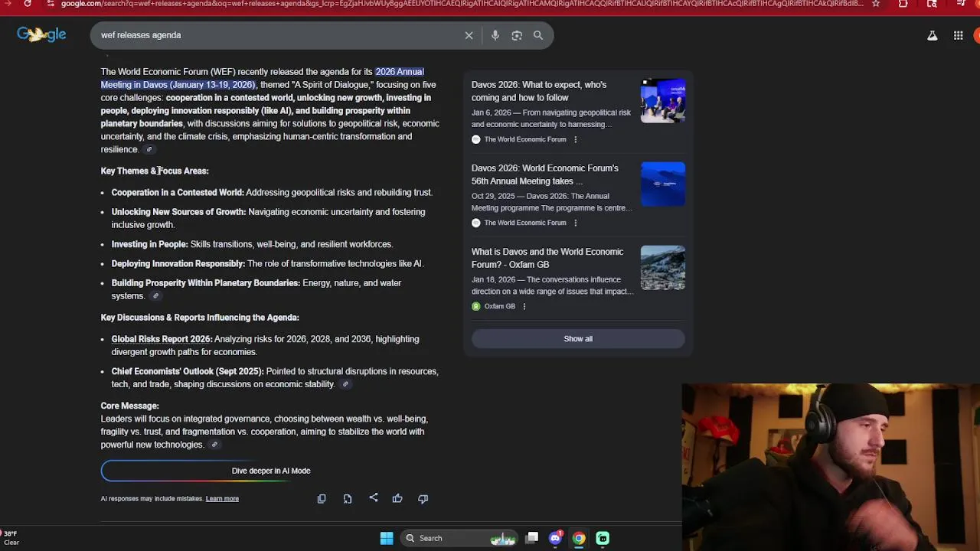Open source link icon after 'economic stability.'
The height and width of the screenshot is (551, 980).
click(x=345, y=384)
